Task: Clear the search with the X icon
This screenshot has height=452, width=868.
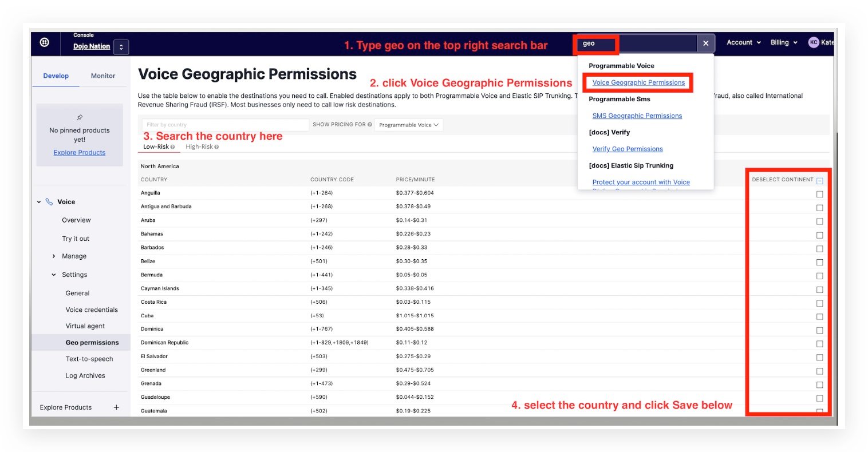Action: [x=705, y=43]
